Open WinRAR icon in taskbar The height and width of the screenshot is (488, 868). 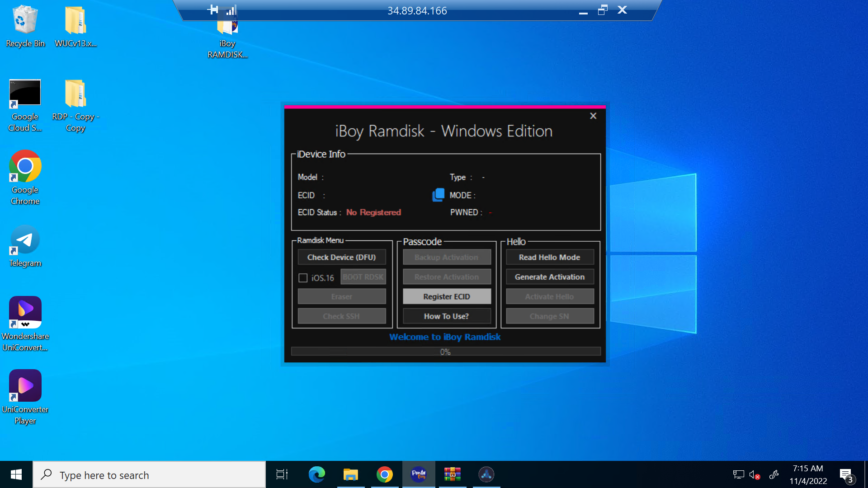pyautogui.click(x=452, y=474)
